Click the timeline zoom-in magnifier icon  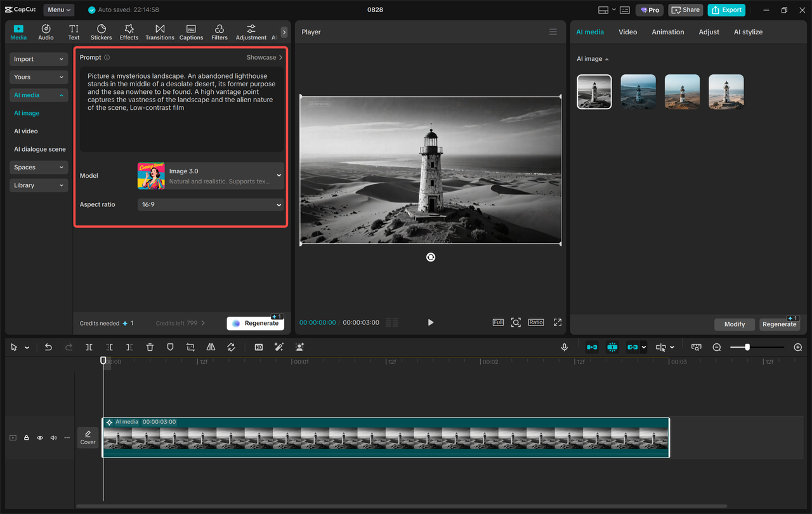click(798, 347)
